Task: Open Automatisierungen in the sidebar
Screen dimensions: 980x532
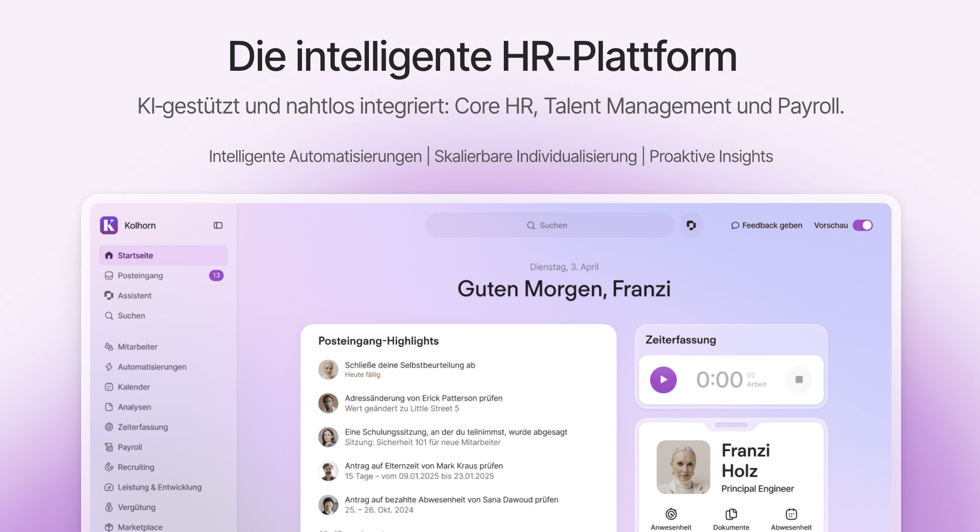Action: 163,367
